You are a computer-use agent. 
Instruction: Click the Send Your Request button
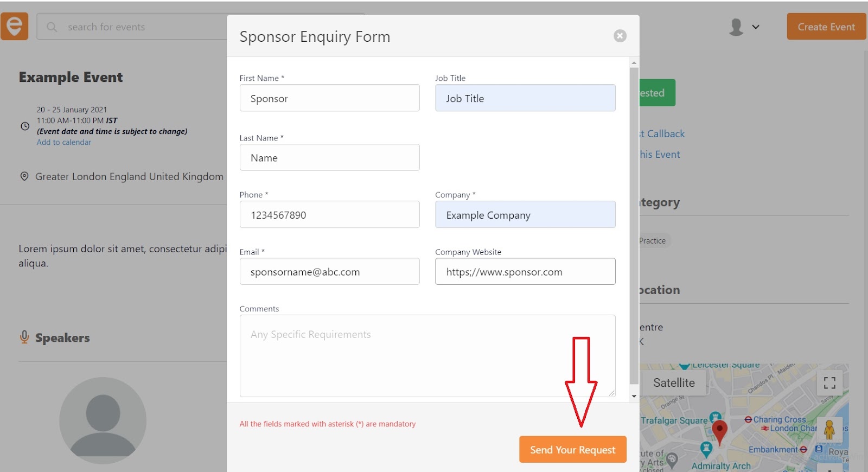point(572,450)
